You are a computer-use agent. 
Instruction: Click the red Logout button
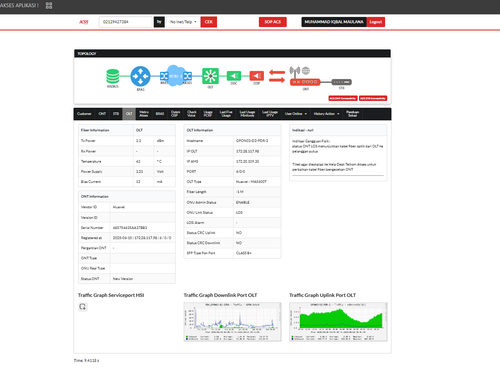pos(376,22)
